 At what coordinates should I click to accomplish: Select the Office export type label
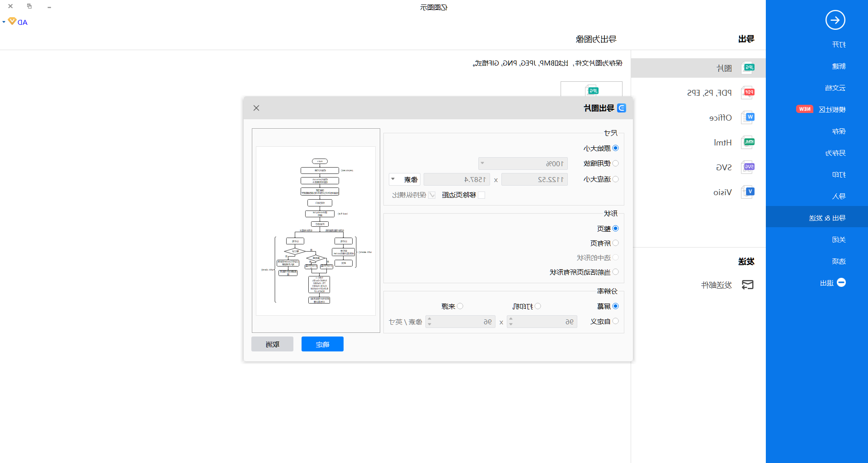(721, 117)
